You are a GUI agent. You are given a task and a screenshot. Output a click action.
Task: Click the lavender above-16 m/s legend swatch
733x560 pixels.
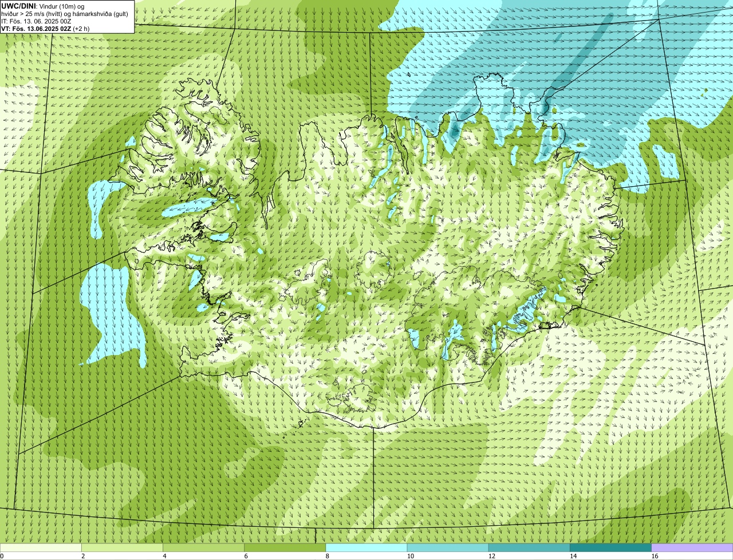click(692, 547)
